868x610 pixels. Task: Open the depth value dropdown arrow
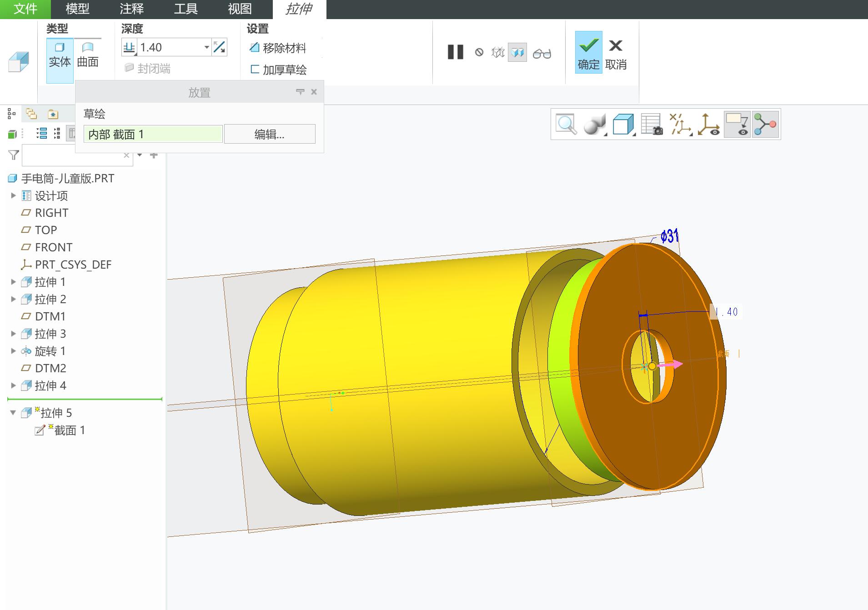[x=207, y=47]
